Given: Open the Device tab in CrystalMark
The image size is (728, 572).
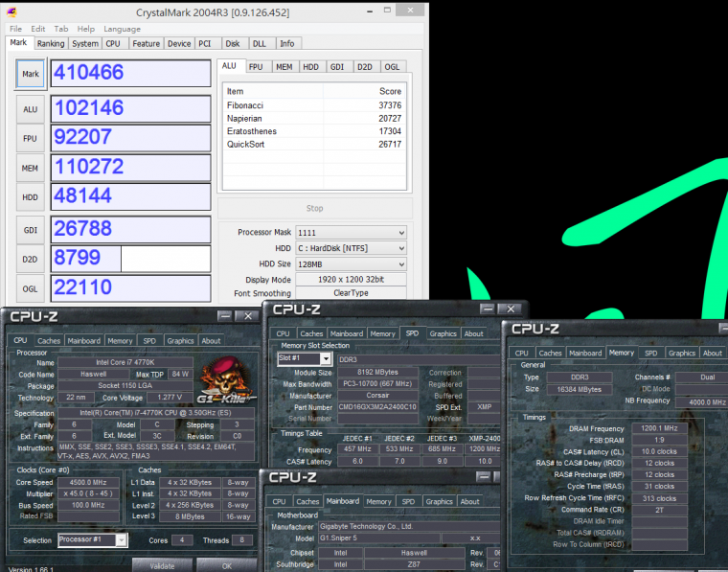Looking at the screenshot, I should click(179, 44).
